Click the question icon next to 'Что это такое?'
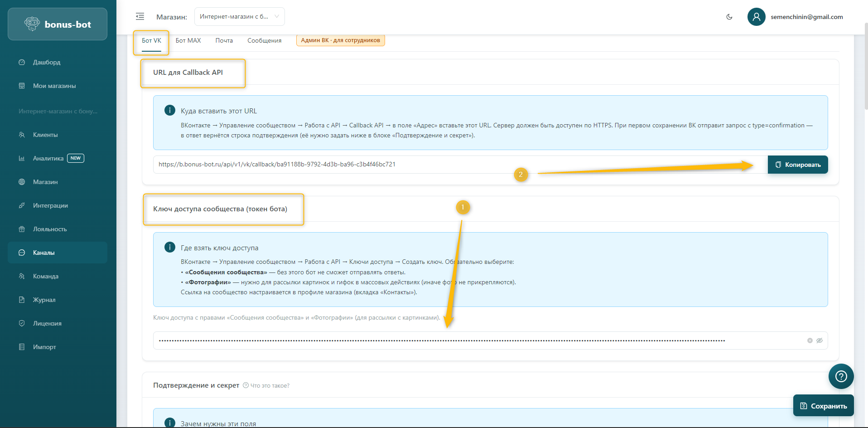This screenshot has height=428, width=868. (x=246, y=385)
